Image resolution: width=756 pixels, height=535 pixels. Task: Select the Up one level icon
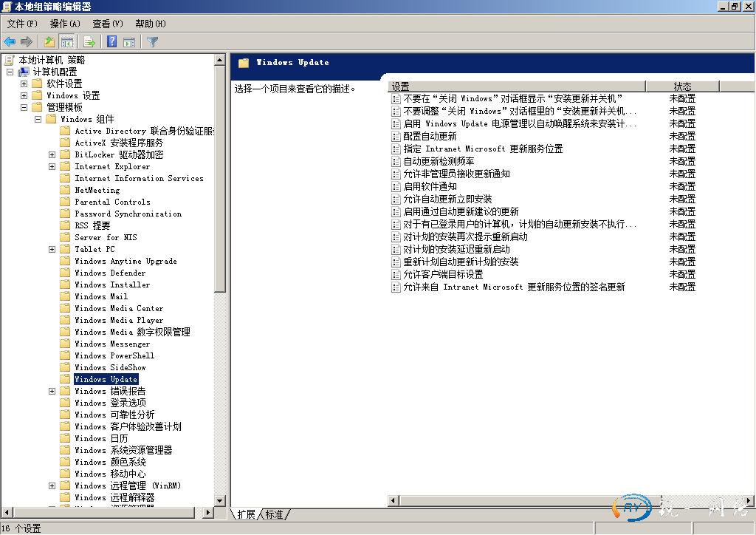coord(49,42)
